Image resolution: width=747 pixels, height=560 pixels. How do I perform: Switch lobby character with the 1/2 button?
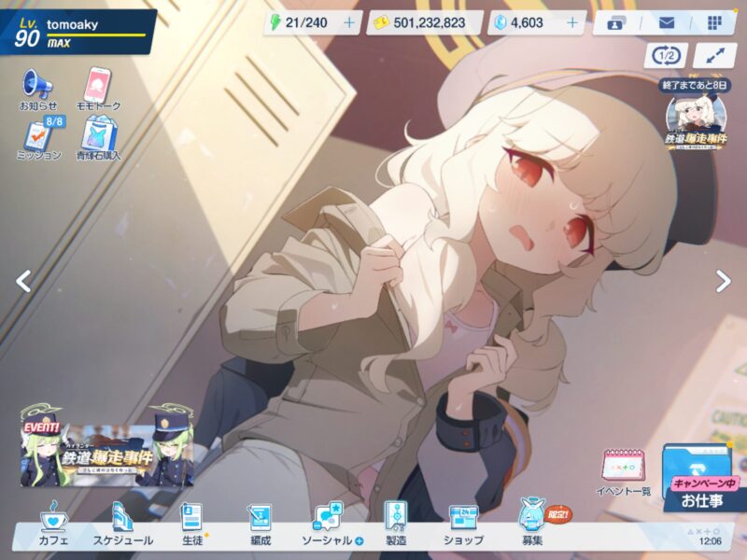[x=666, y=56]
